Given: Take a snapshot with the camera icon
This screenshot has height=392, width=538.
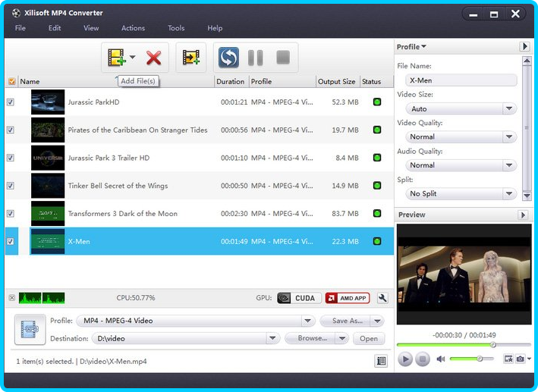Looking at the screenshot, I should 521,359.
